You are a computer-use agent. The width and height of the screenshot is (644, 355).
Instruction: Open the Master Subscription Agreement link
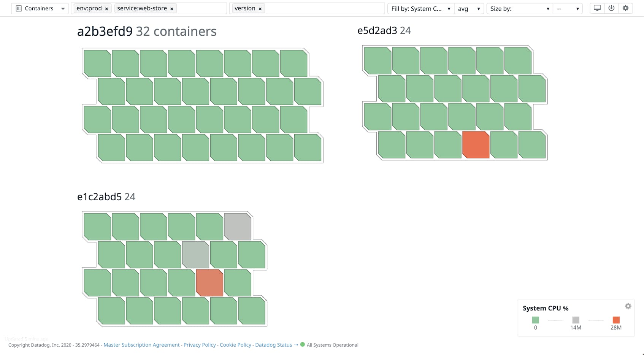[x=141, y=345]
